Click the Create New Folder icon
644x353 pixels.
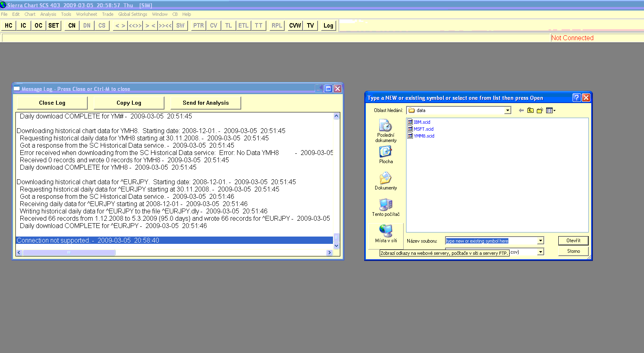(540, 110)
